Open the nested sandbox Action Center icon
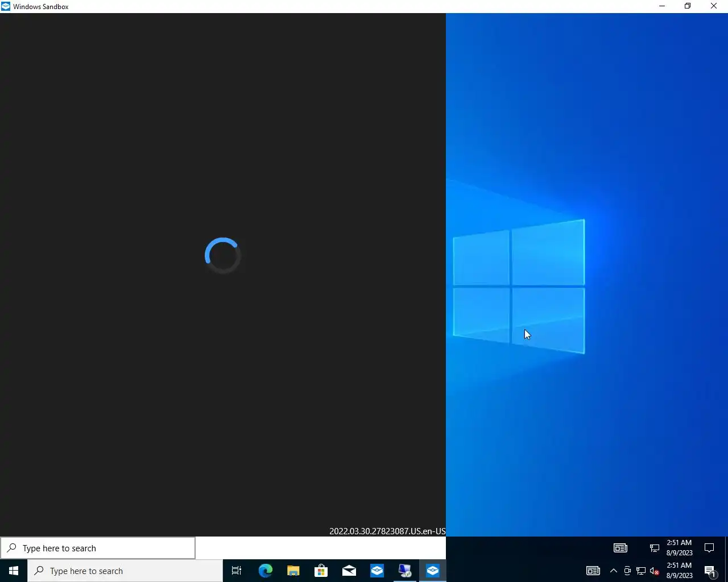The image size is (728, 582). click(x=709, y=548)
